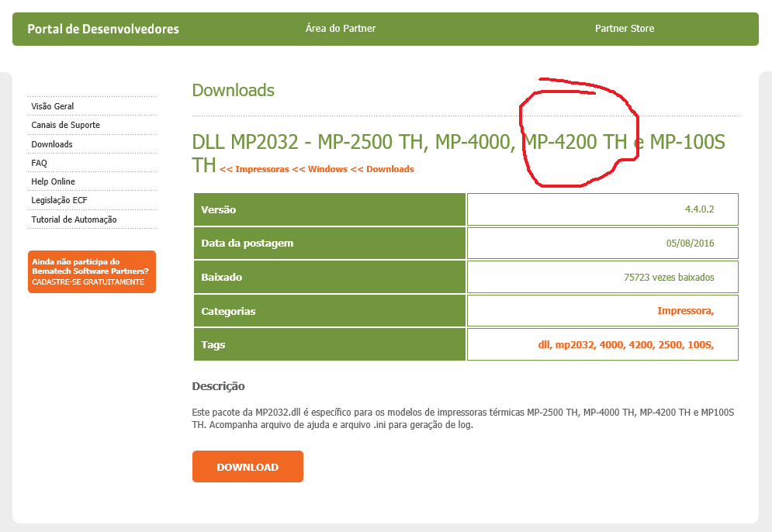Image resolution: width=772 pixels, height=532 pixels.
Task: Open Portal de Desenvolvedores home link
Action: pyautogui.click(x=103, y=29)
